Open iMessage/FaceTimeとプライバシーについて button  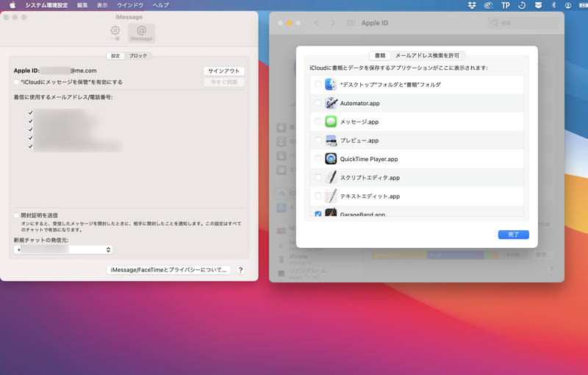click(169, 270)
